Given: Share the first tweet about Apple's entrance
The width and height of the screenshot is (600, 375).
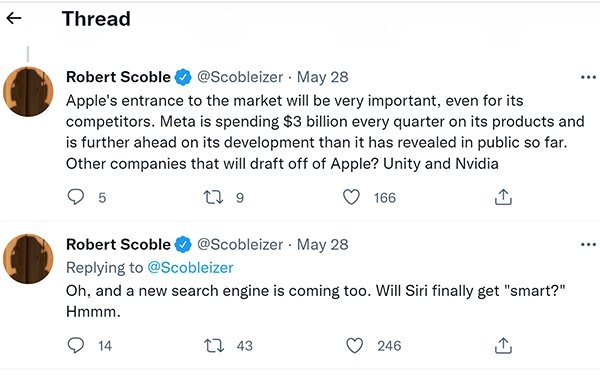Looking at the screenshot, I should pyautogui.click(x=503, y=197).
